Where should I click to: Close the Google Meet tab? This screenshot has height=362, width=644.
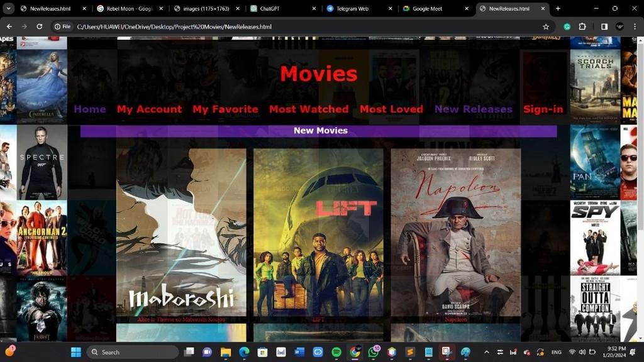click(467, 8)
